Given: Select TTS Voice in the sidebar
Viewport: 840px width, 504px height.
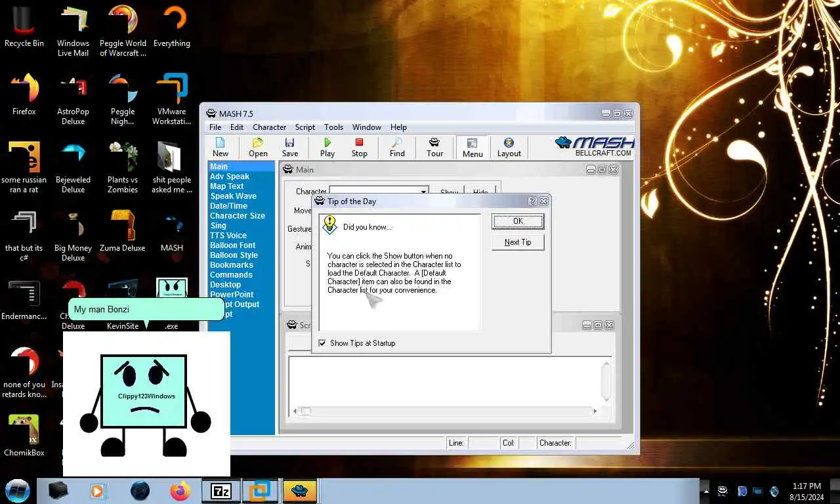Looking at the screenshot, I should [228, 236].
